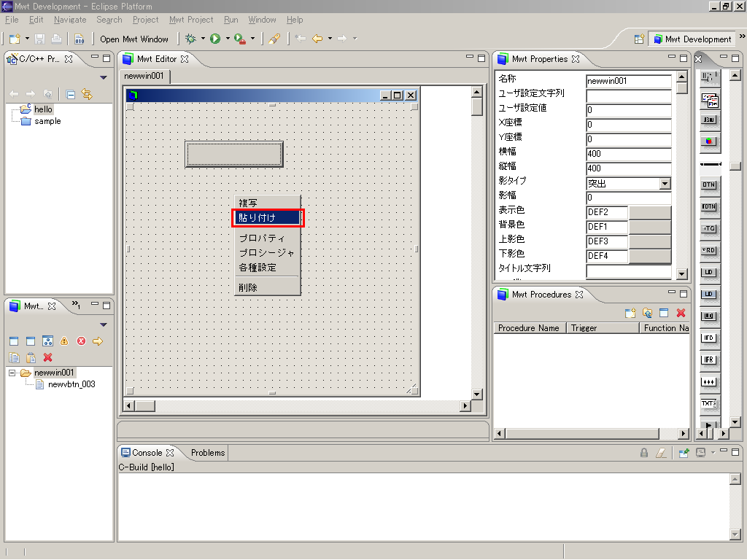The height and width of the screenshot is (560, 747).
Task: Open the File menu
Action: 12,20
